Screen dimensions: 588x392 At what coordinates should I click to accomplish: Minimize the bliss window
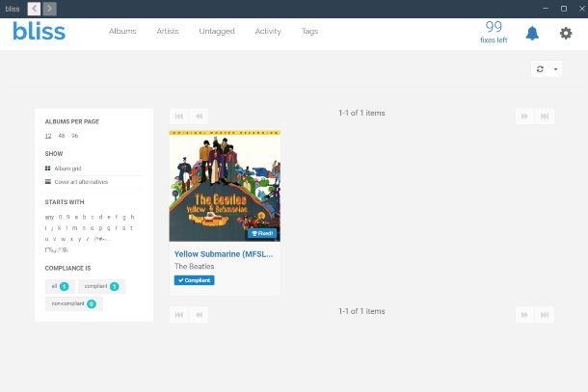click(546, 9)
